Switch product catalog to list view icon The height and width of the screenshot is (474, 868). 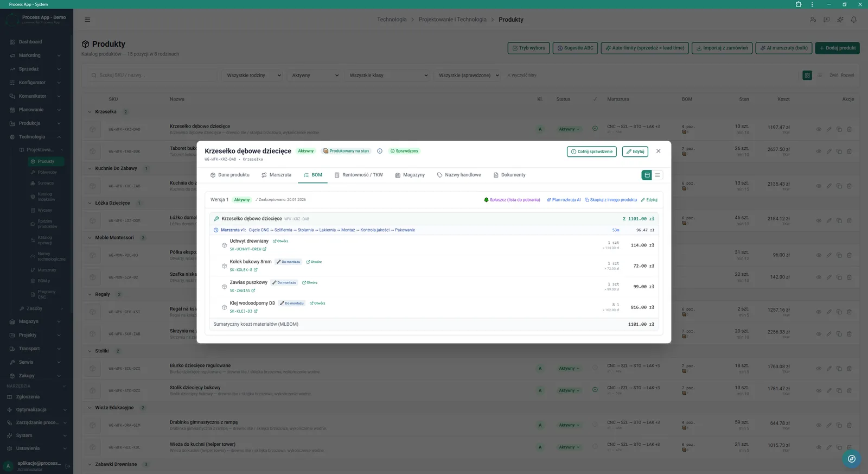click(x=820, y=75)
